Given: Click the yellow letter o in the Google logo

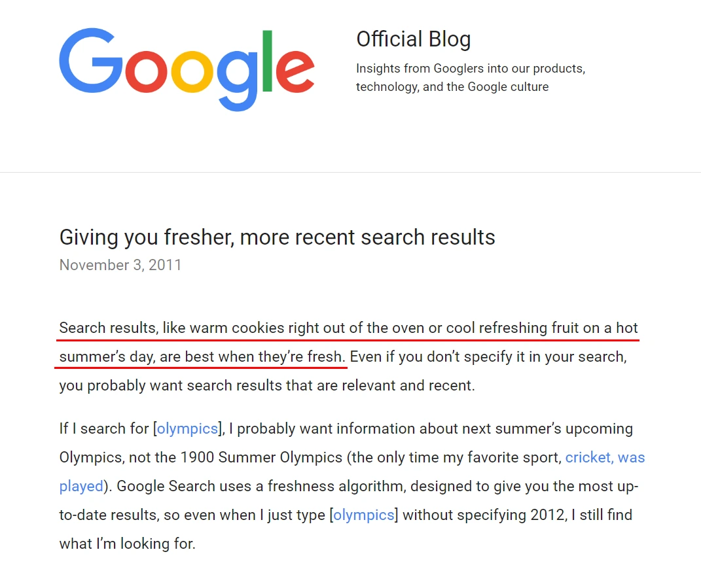Looking at the screenshot, I should click(192, 71).
